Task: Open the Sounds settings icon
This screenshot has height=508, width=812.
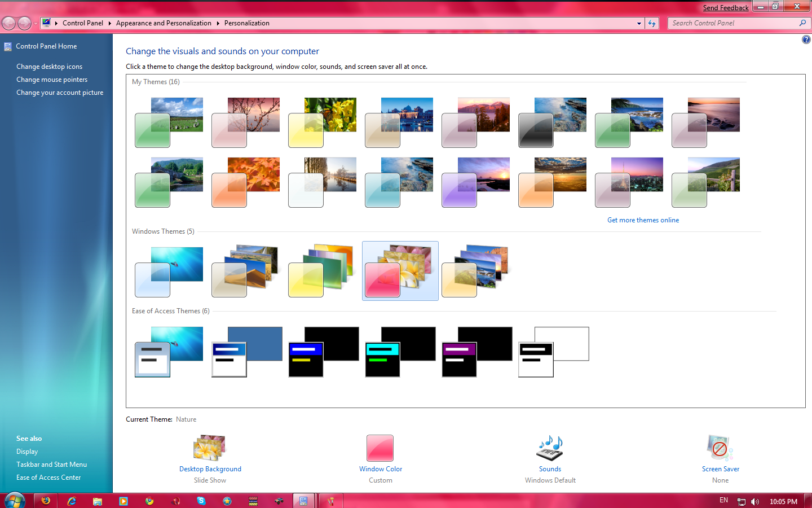Action: coord(550,449)
